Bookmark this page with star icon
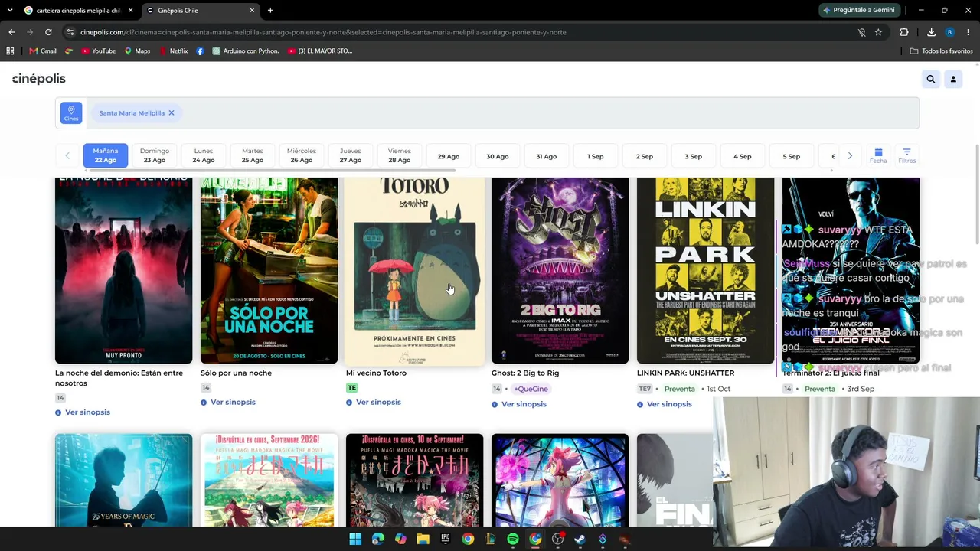980x551 pixels. (878, 32)
